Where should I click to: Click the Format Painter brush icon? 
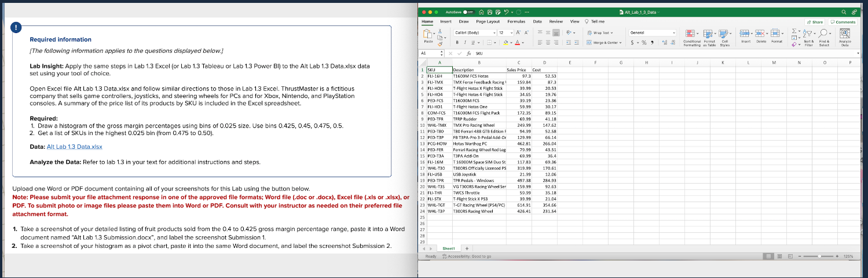[440, 45]
